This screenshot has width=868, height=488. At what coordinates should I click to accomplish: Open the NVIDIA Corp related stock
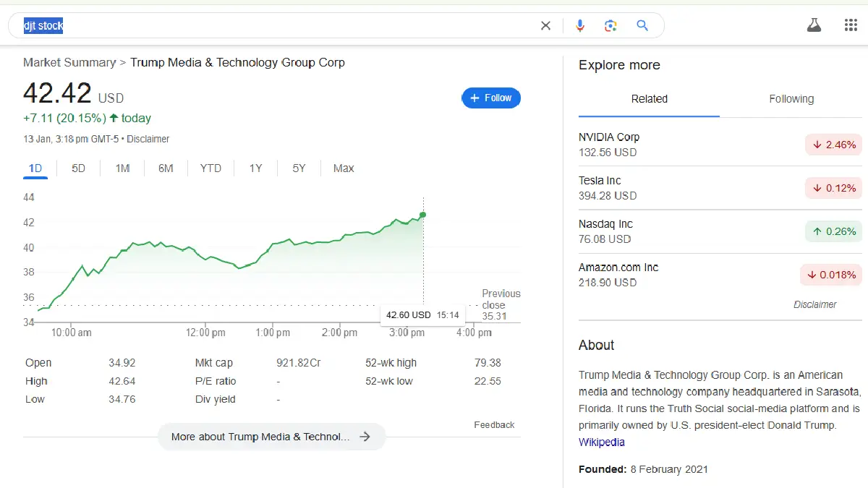[720, 145]
